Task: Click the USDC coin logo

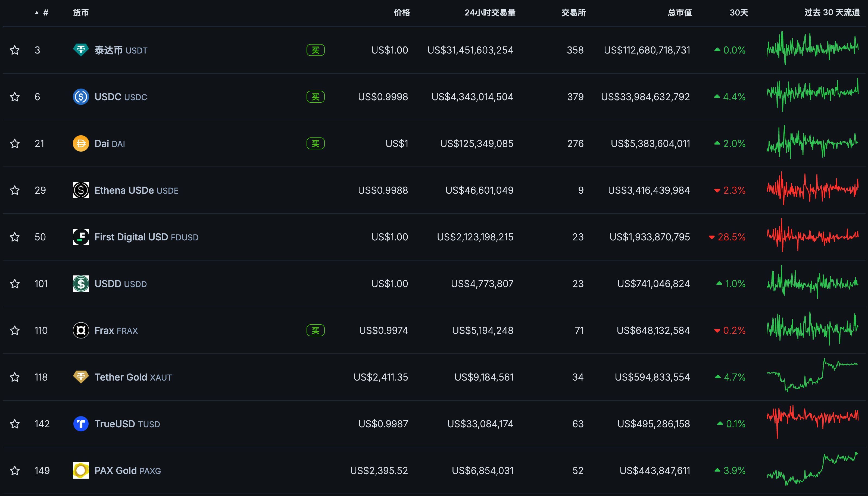Action: (x=81, y=97)
